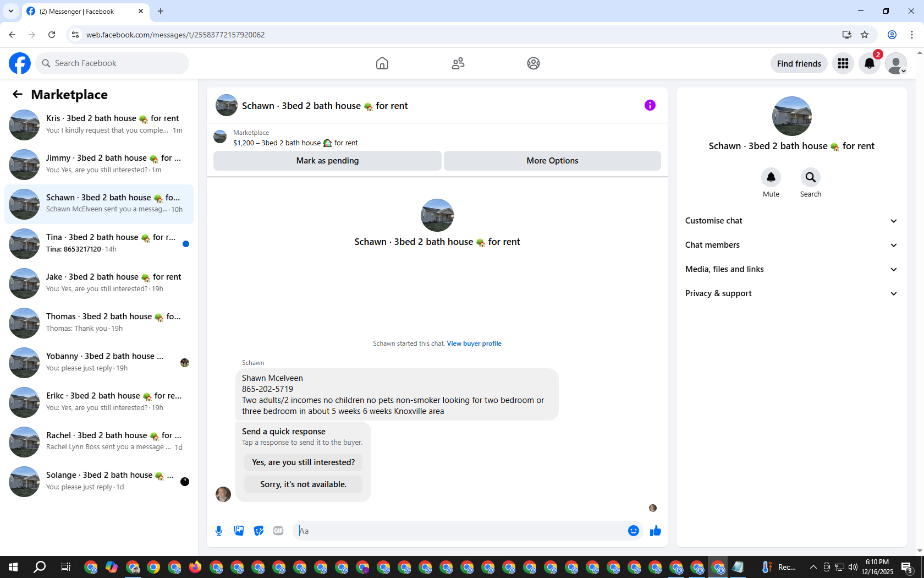
Task: Search in conversation magnifier icon
Action: pos(811,177)
